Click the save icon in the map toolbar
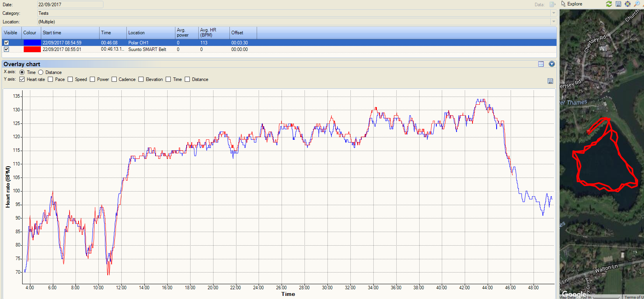 618,4
